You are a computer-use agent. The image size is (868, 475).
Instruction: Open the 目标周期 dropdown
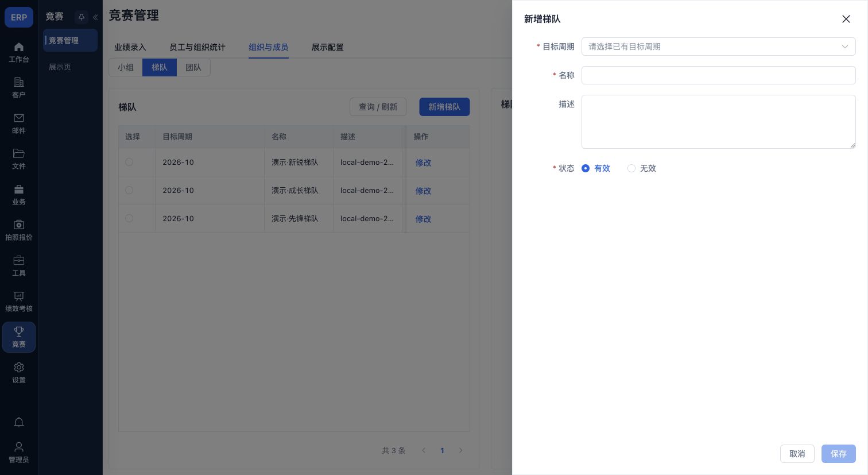tap(718, 47)
